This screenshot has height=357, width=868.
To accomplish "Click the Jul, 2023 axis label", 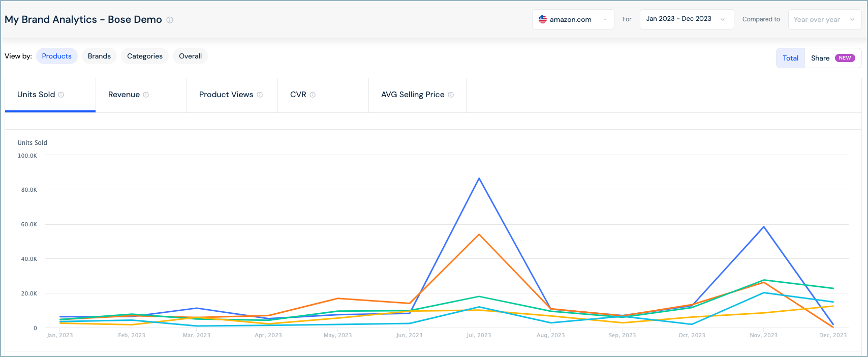I will 479,335.
